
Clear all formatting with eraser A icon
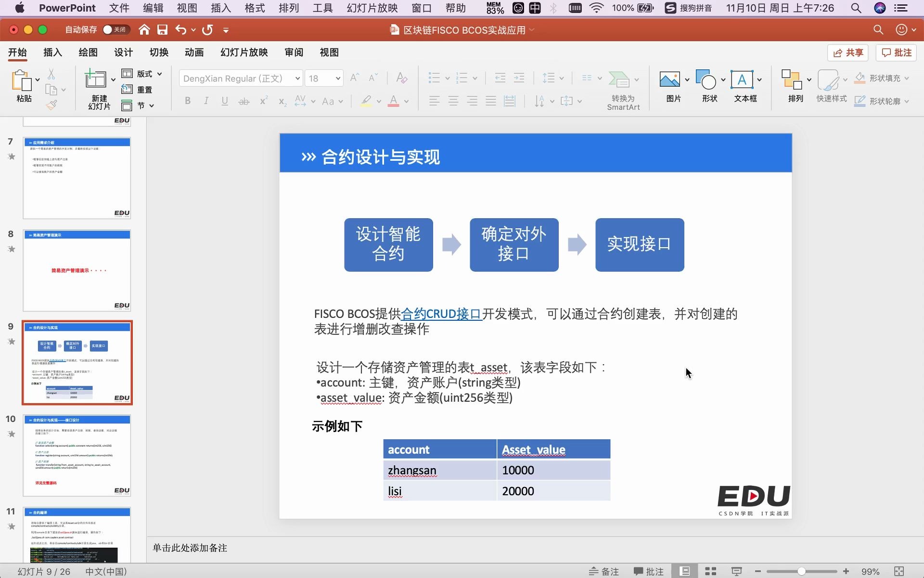pos(401,78)
